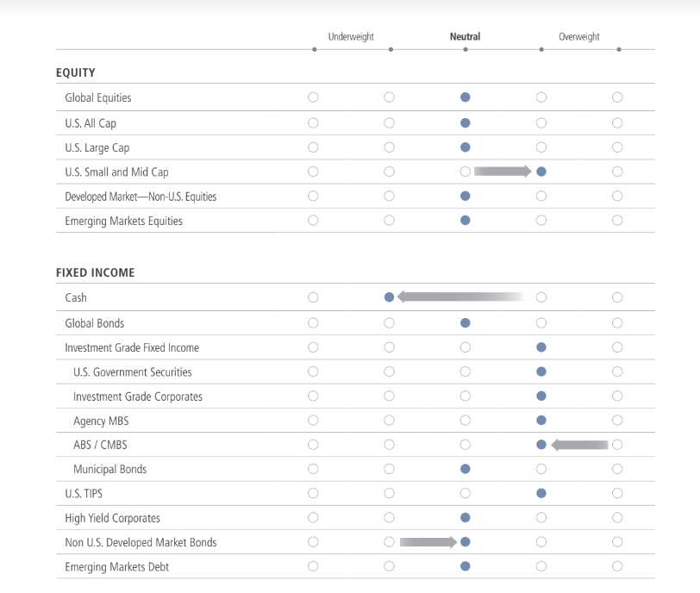This screenshot has height=593, width=700.
Task: Click the Developed Market—Non-U.S. Equities label
Action: (141, 197)
